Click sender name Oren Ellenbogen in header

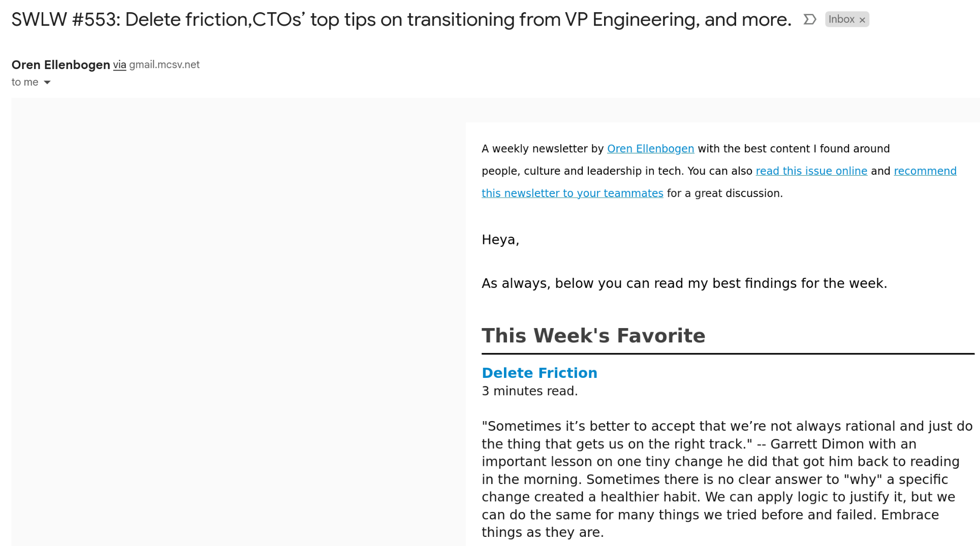[60, 65]
